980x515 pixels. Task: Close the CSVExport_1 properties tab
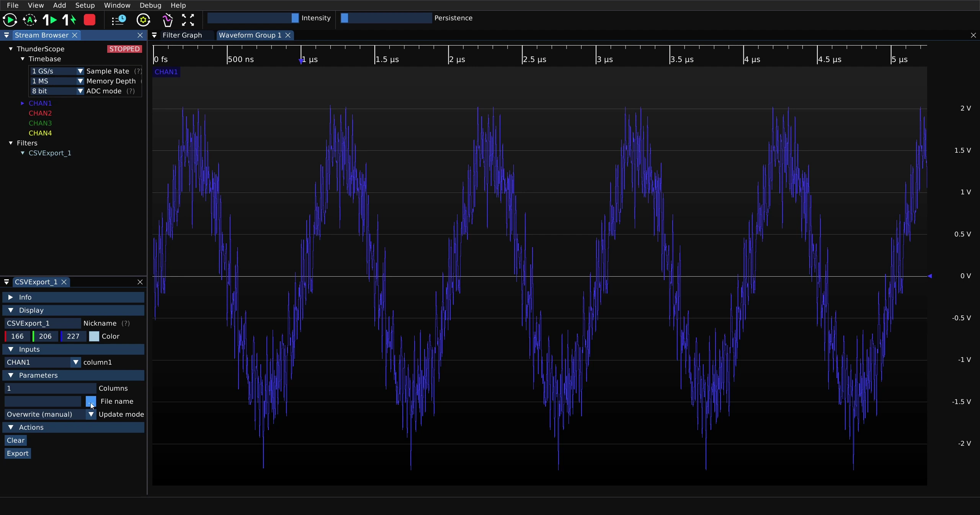[x=64, y=282]
